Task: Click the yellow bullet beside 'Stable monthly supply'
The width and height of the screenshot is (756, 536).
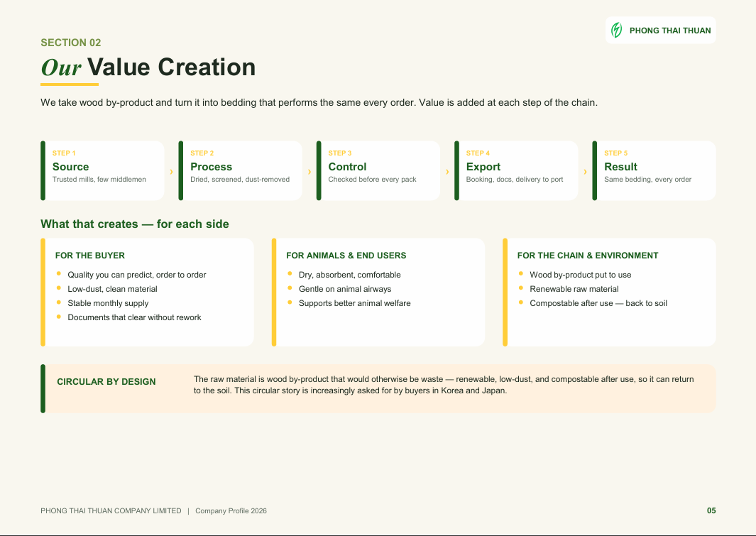Action: (x=59, y=302)
